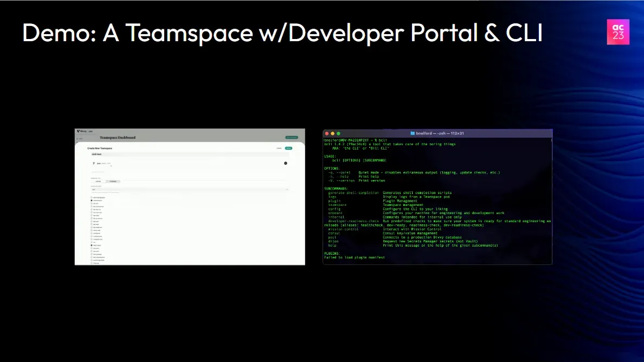The height and width of the screenshot is (362, 644).
Task: Click the 'OPTIONS:' heading in the terminal
Action: pos(332,169)
